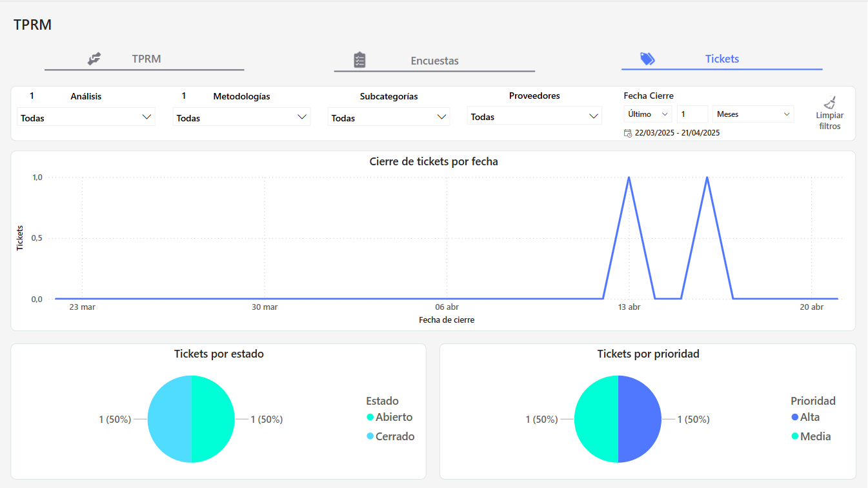Click the 30 mar axis label

(265, 307)
